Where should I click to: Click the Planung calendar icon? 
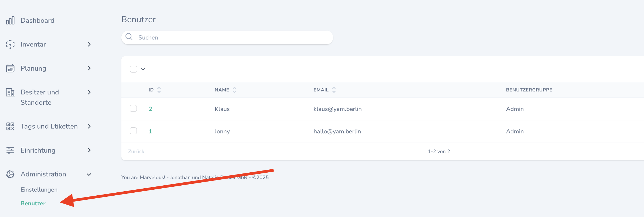click(10, 68)
